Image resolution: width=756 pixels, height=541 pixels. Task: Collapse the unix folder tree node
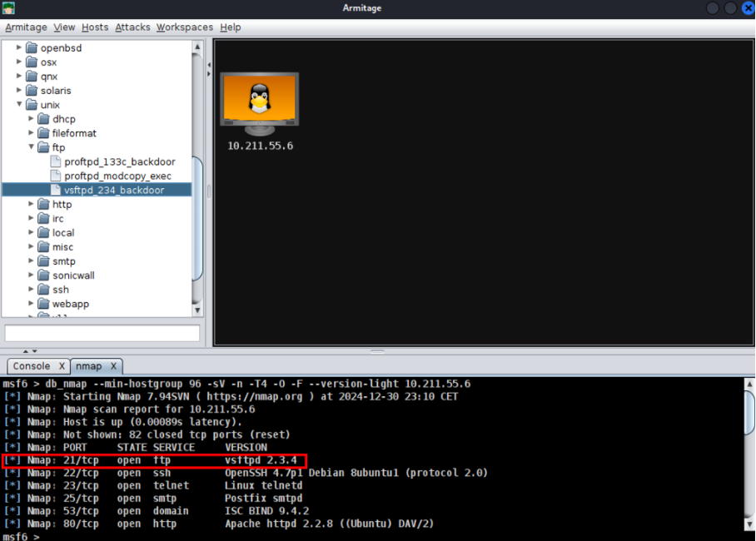coord(19,104)
